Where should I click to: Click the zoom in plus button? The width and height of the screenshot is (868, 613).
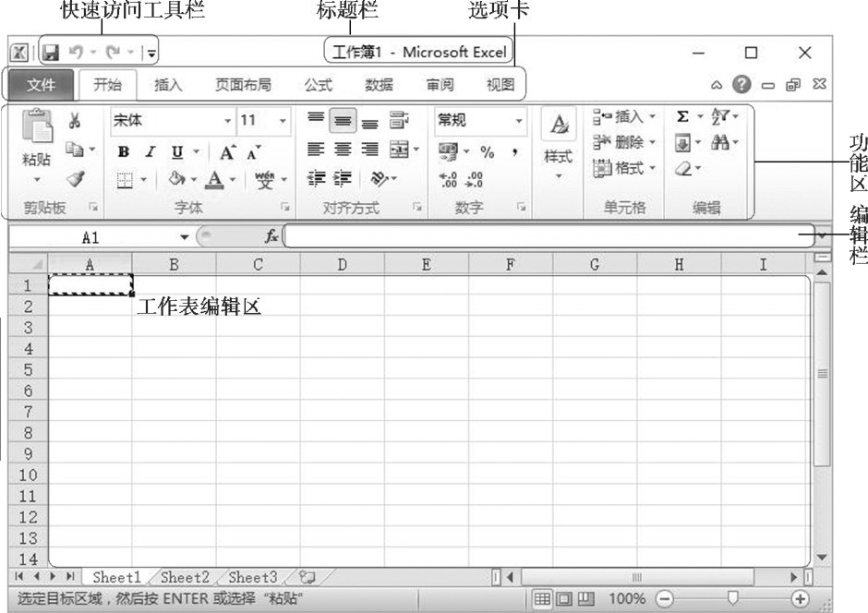(800, 598)
